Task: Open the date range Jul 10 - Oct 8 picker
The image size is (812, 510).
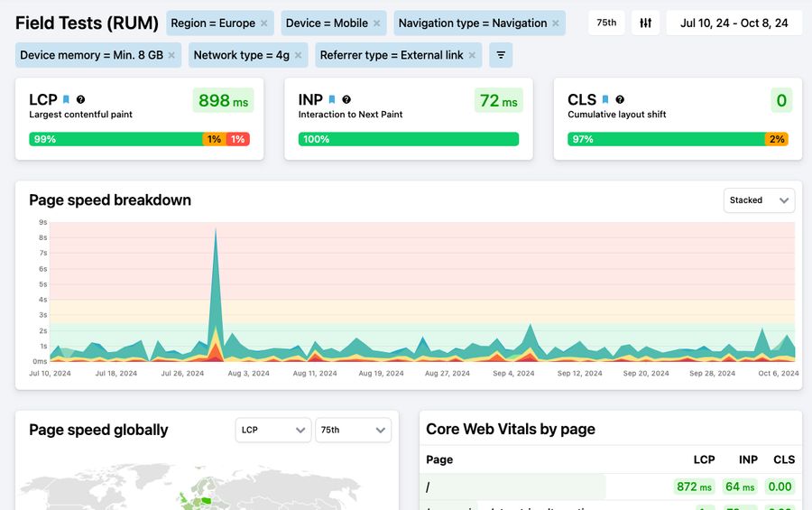Action: point(734,23)
